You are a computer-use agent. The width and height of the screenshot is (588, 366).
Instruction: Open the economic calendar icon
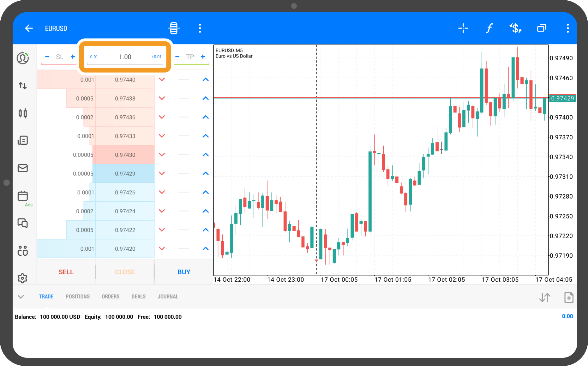point(23,196)
